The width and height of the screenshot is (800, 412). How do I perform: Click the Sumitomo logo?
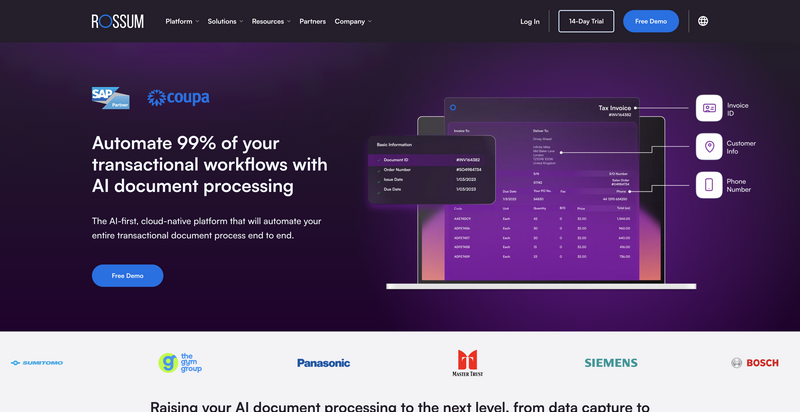point(37,363)
